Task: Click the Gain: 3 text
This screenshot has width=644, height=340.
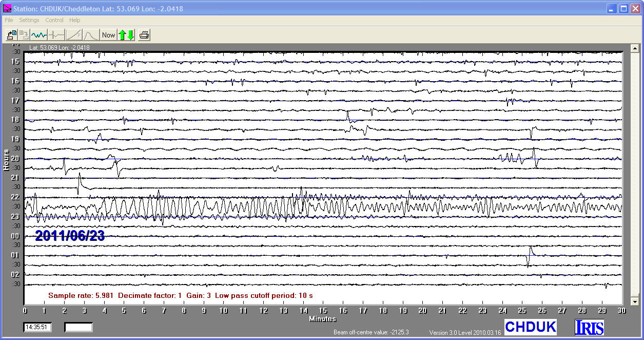Action: [199, 295]
